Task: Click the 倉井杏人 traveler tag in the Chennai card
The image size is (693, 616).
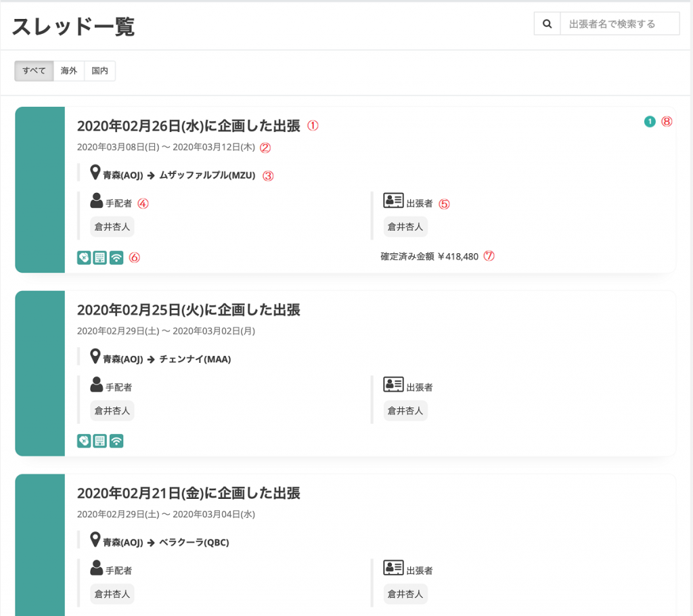Action: (405, 410)
